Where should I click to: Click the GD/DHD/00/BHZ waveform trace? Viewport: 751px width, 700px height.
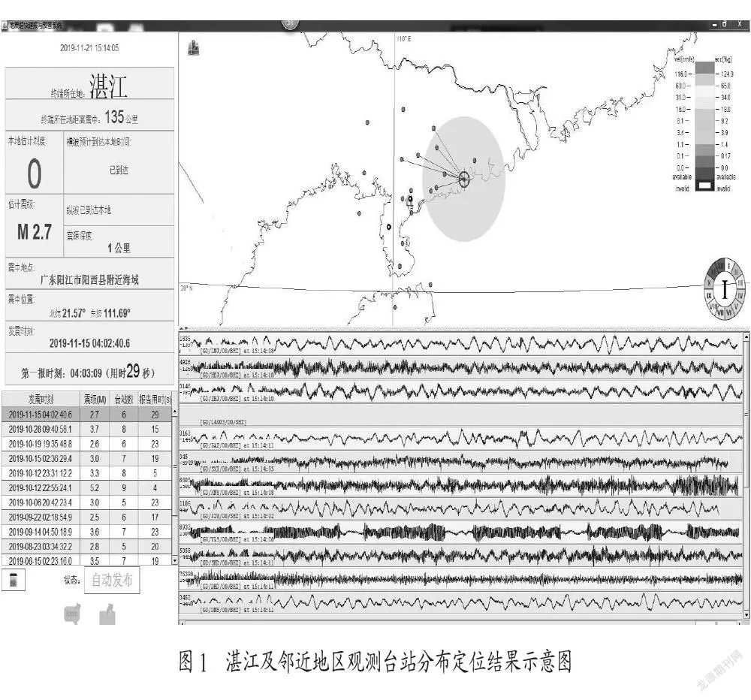click(x=461, y=578)
